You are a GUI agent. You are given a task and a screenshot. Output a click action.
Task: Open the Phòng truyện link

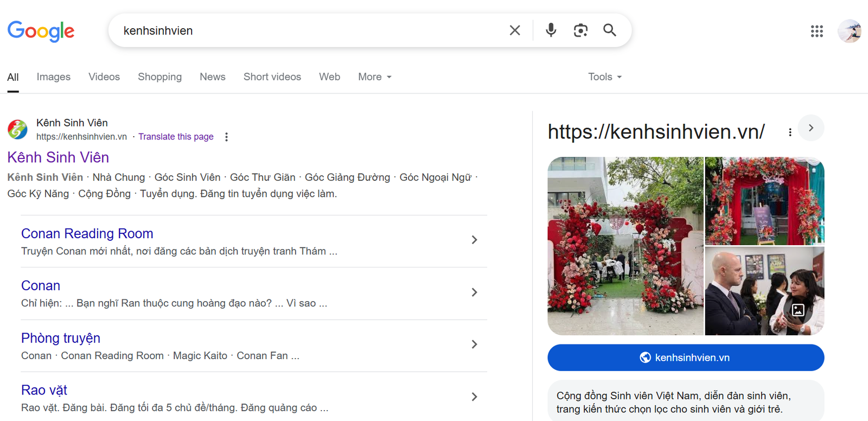tap(61, 339)
